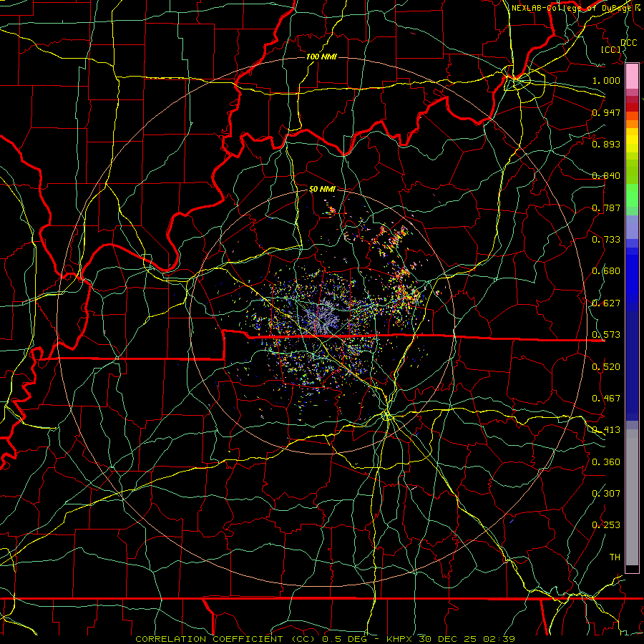
Task: Click the 0.680 scale value
Action: coord(606,270)
